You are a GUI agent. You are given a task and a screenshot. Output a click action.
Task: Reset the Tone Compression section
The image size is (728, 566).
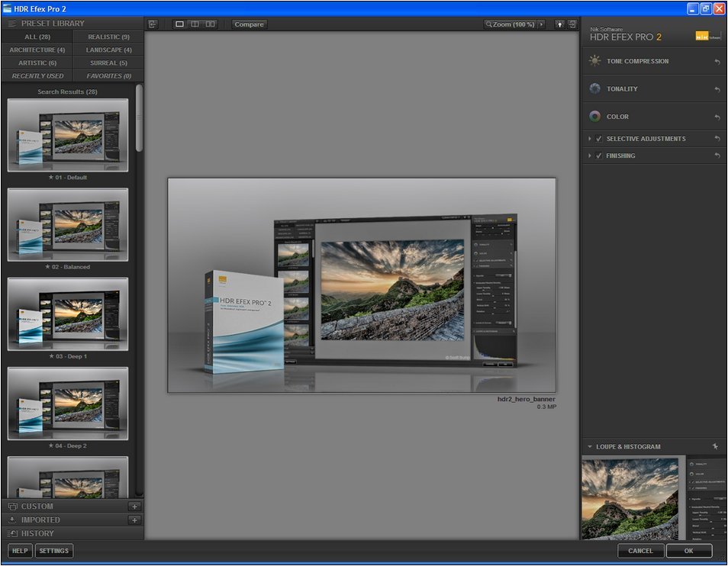tap(717, 62)
